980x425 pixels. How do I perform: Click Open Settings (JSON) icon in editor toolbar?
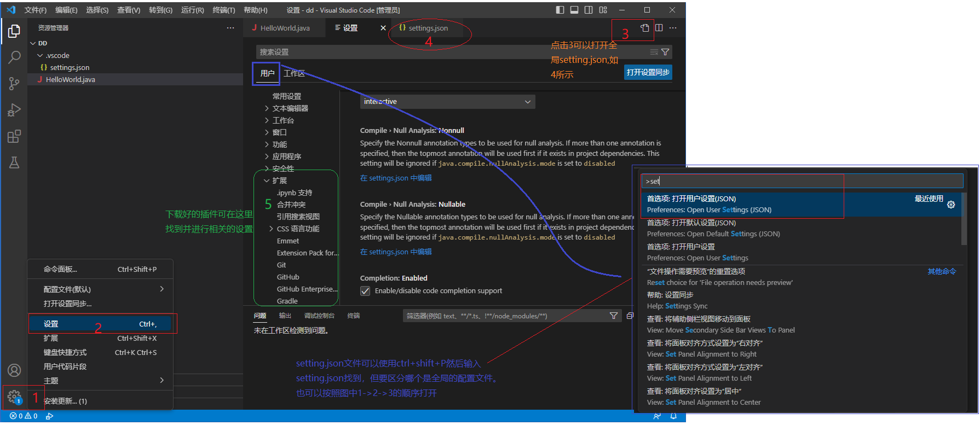pyautogui.click(x=645, y=28)
